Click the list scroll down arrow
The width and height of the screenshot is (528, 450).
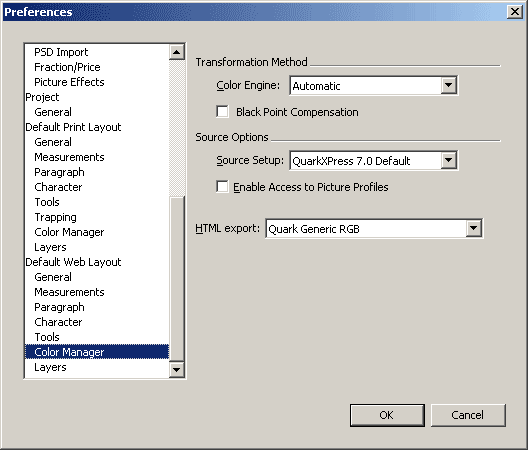(176, 369)
